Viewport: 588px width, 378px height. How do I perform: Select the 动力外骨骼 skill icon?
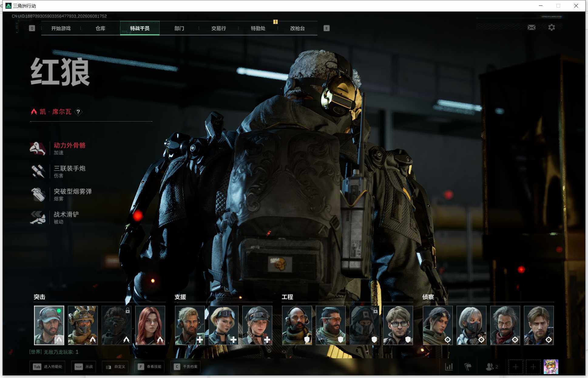click(x=38, y=148)
